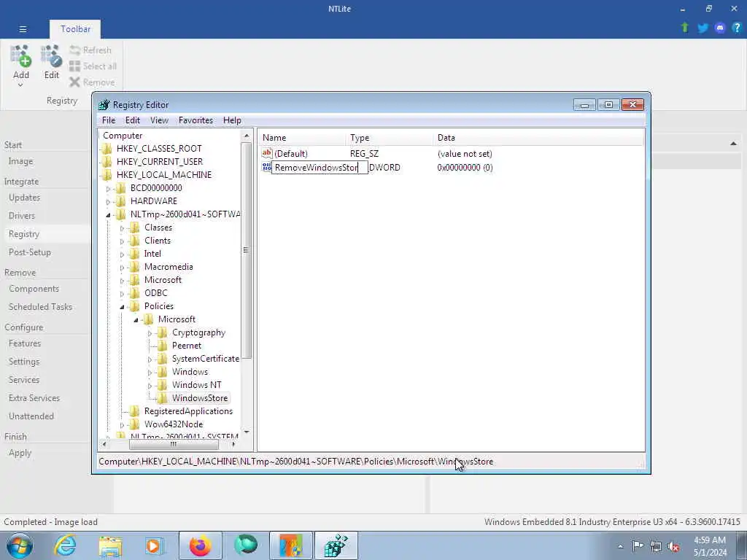Click the HKEY_CLASSES_ROOT folder icon
Viewport: 747px width, 560px height.
click(x=107, y=149)
